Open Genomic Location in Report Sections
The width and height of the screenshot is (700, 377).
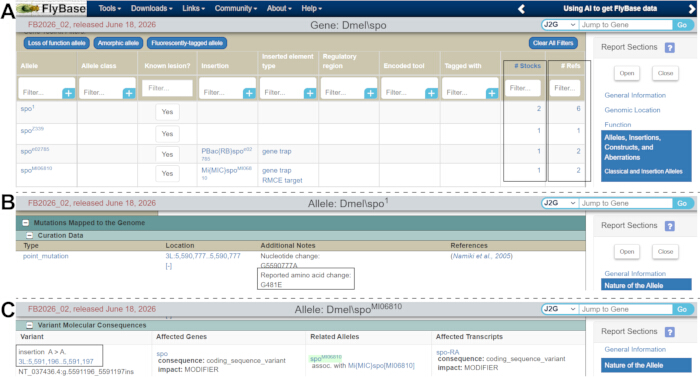click(x=632, y=110)
